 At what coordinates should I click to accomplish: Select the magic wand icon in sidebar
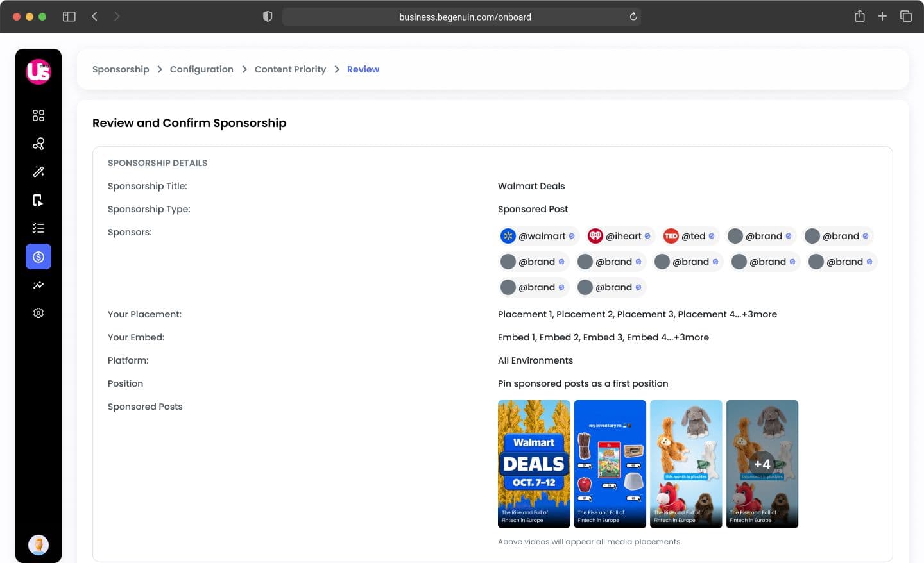[38, 172]
